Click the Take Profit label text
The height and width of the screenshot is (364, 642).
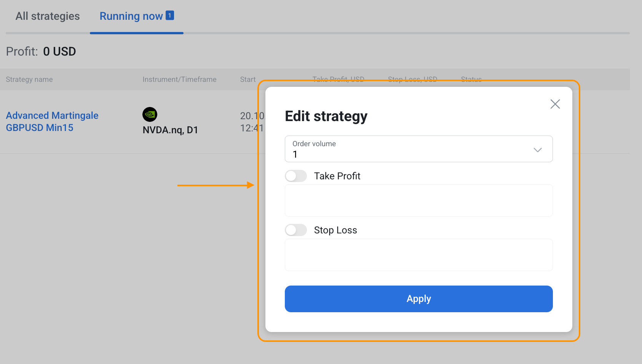tap(337, 176)
